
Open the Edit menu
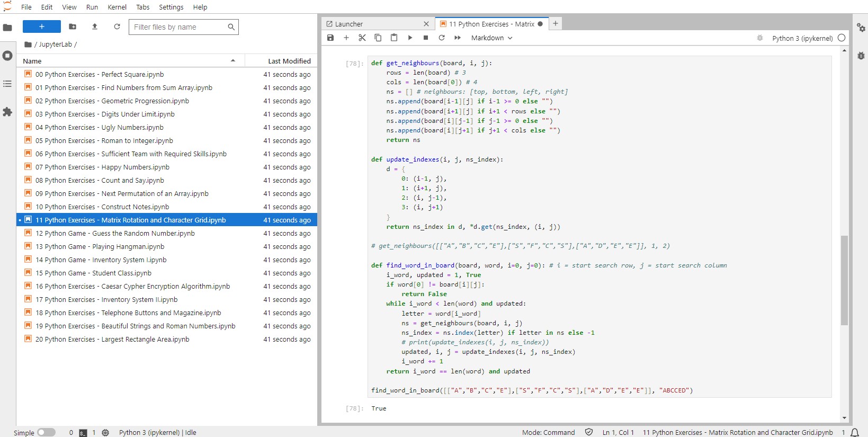pyautogui.click(x=47, y=7)
